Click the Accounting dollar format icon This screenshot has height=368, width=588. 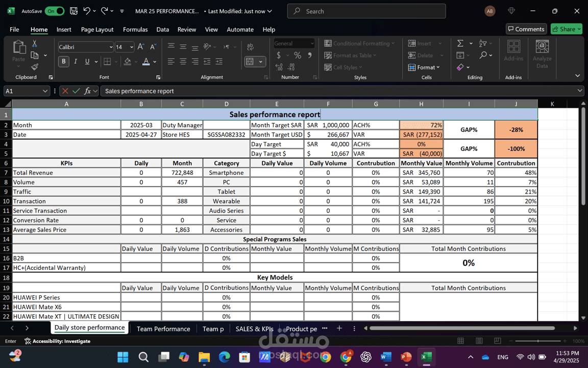[x=279, y=55]
